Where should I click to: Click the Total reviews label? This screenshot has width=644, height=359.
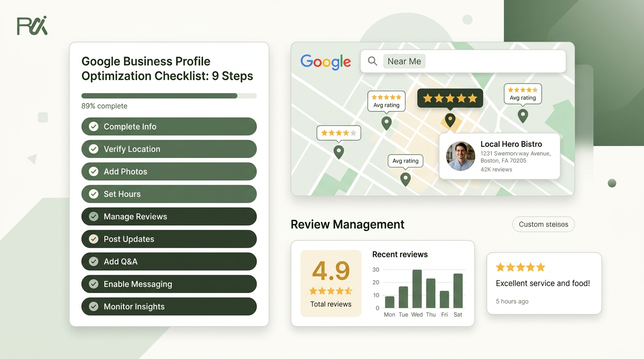click(331, 304)
